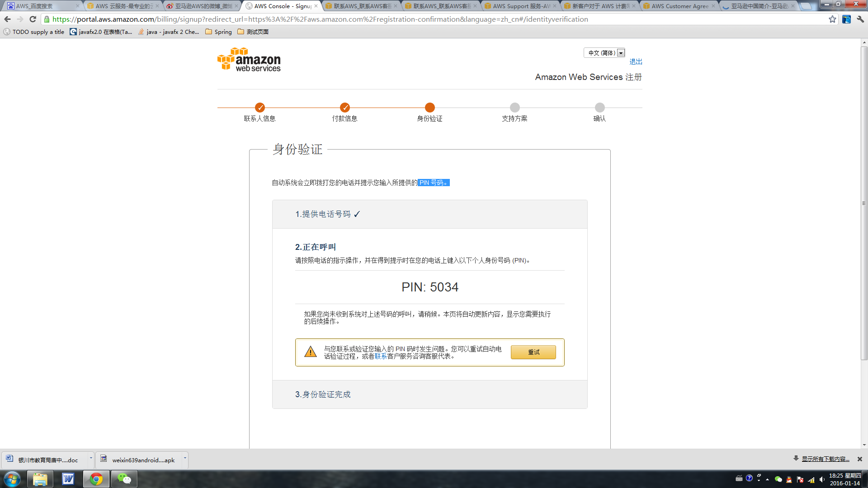Open the weixin639android apk download item
The height and width of the screenshot is (488, 868).
[x=139, y=460]
